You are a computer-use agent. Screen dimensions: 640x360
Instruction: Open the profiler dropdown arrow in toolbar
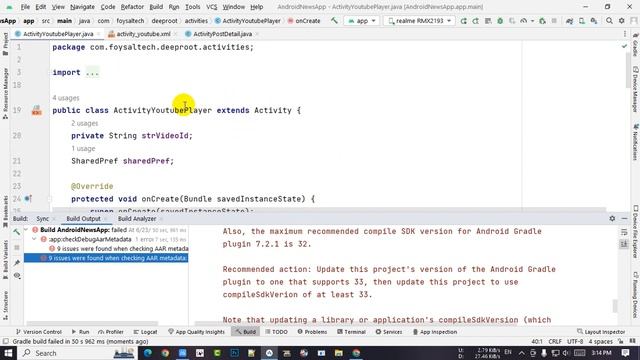tap(532, 21)
